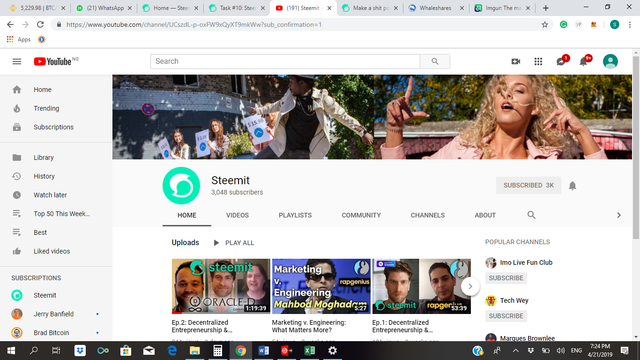640x360 pixels.
Task: Open Subscriptions in sidebar
Action: click(56, 127)
